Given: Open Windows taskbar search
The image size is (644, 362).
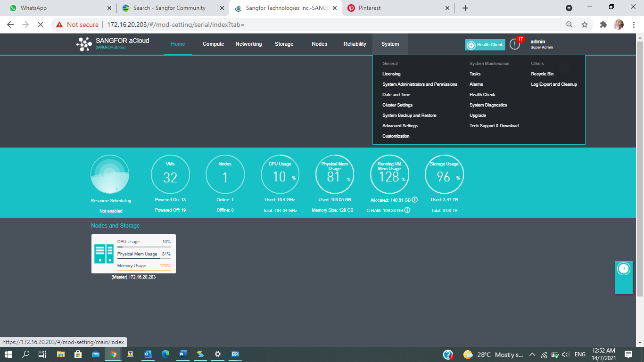Looking at the screenshot, I should click(x=26, y=354).
